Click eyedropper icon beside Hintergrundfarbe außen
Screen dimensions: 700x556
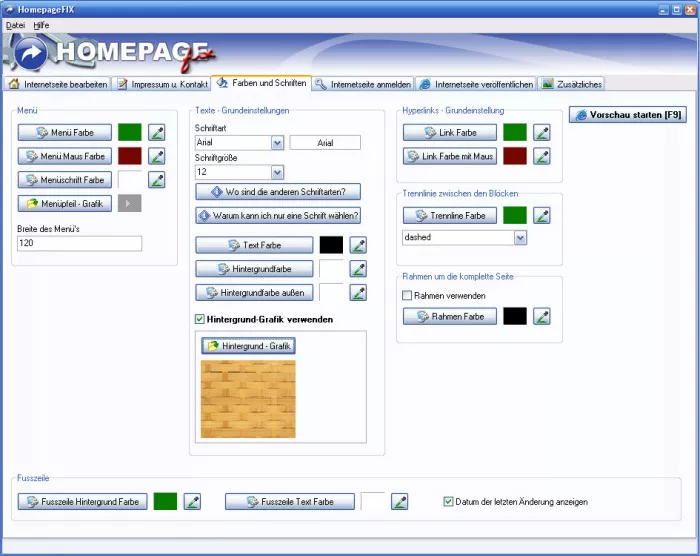click(358, 293)
